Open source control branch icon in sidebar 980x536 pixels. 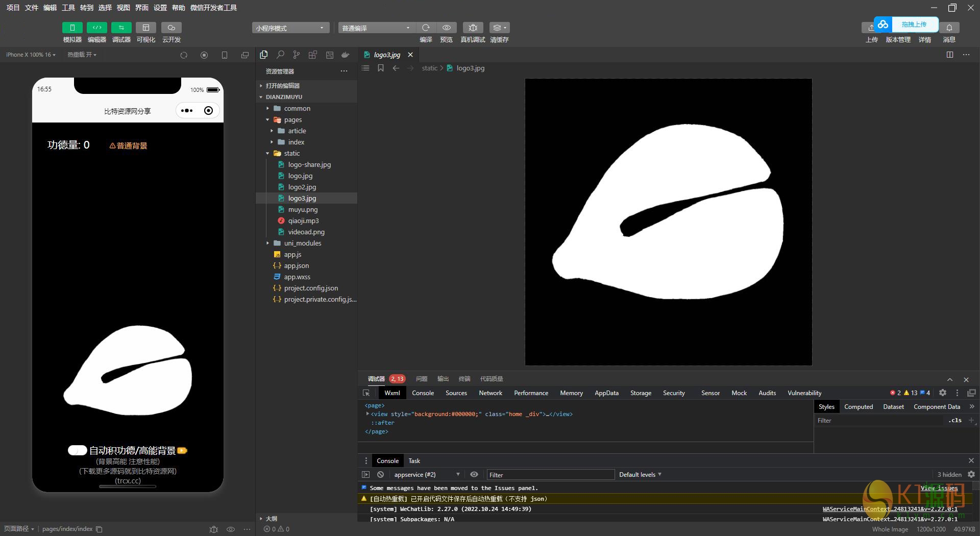tap(297, 55)
